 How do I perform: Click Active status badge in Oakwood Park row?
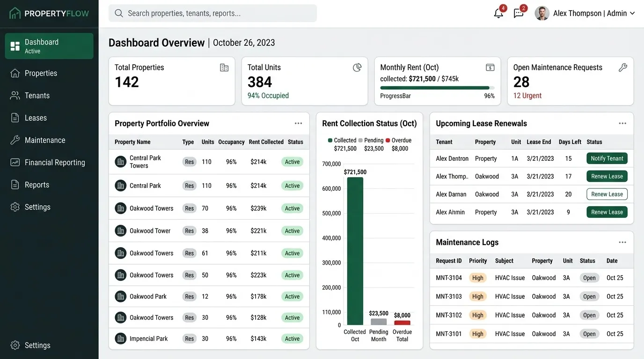click(x=292, y=296)
